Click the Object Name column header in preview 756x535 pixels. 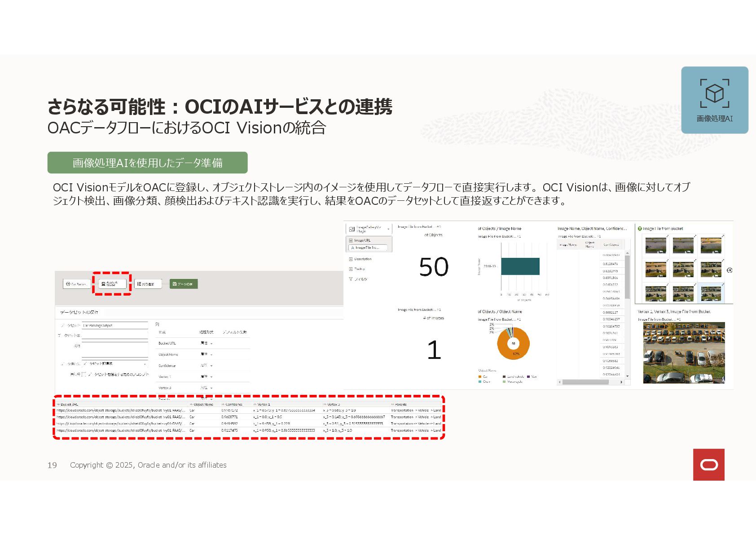click(203, 404)
